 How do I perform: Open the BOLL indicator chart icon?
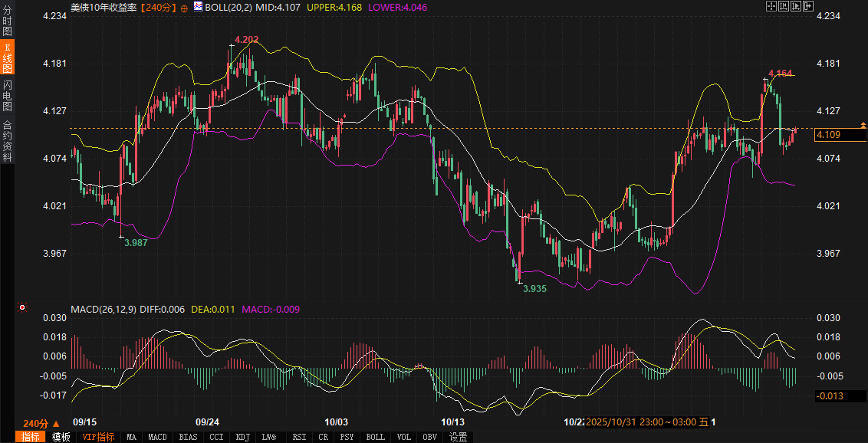[x=199, y=7]
